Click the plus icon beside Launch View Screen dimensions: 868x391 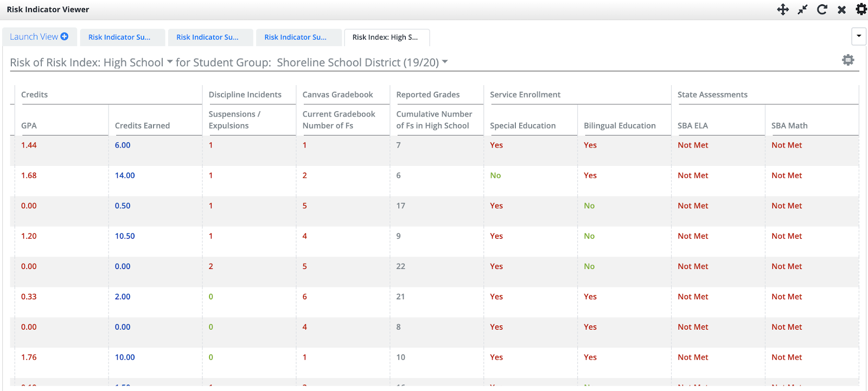[65, 36]
